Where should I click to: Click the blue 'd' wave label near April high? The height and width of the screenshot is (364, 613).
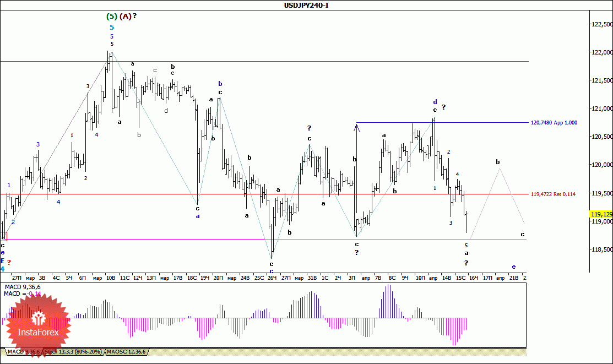435,102
